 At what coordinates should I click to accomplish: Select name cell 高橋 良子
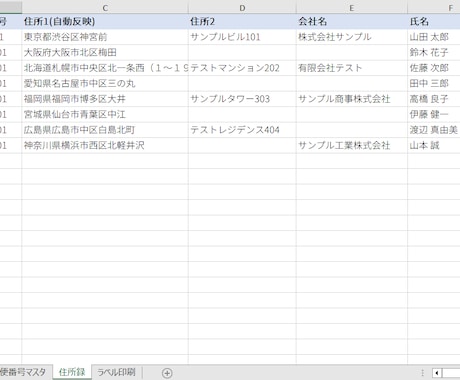click(434, 99)
